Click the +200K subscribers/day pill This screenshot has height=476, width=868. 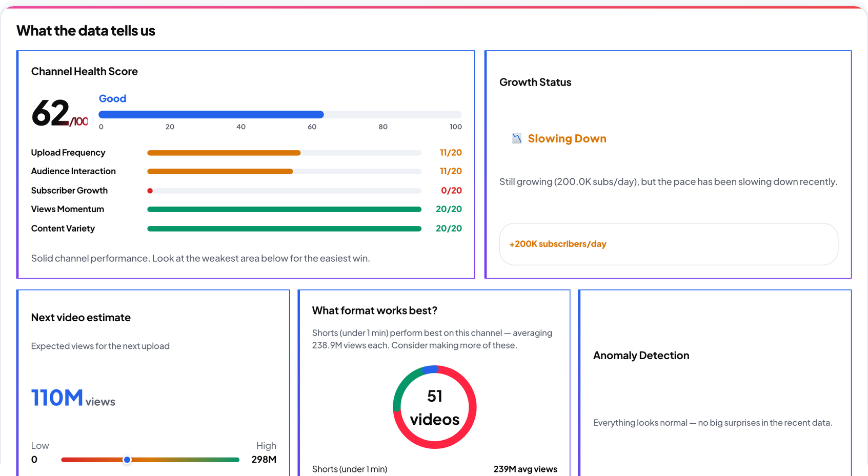(x=669, y=244)
